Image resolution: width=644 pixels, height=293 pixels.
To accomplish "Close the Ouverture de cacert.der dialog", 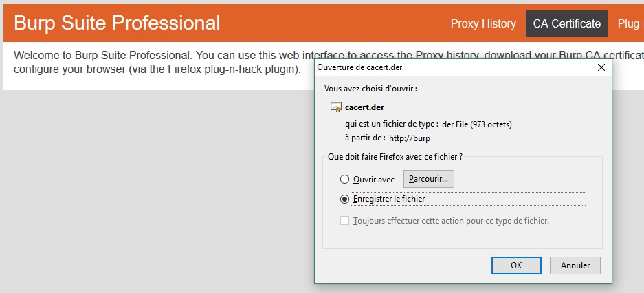I will tap(601, 67).
